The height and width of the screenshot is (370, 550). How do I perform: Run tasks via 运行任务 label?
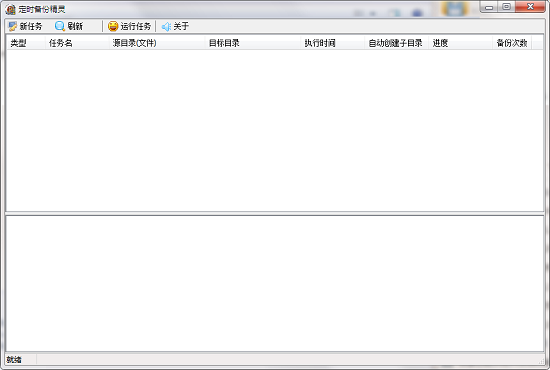coord(135,26)
